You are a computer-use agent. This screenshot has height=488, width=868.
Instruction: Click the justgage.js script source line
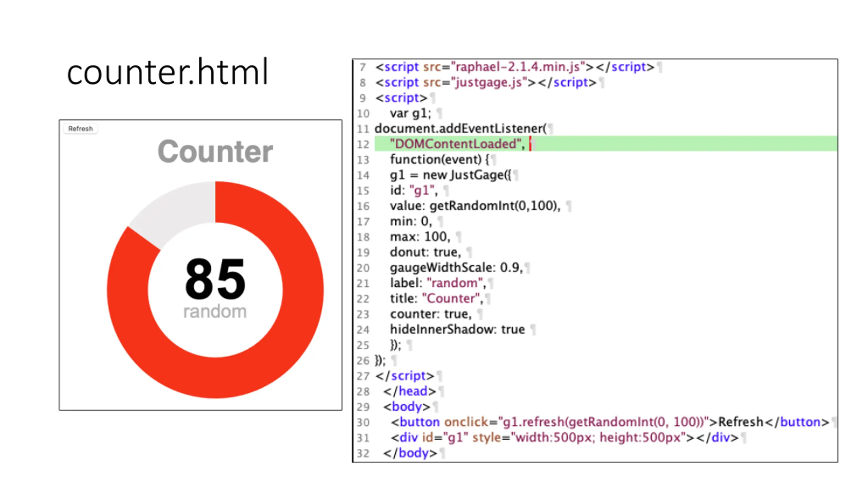[486, 82]
